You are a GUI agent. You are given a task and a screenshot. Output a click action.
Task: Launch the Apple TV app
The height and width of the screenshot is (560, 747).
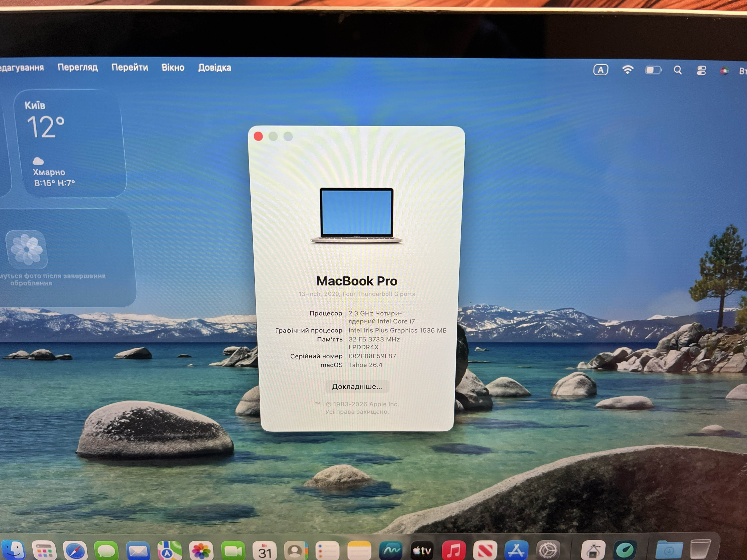(422, 551)
